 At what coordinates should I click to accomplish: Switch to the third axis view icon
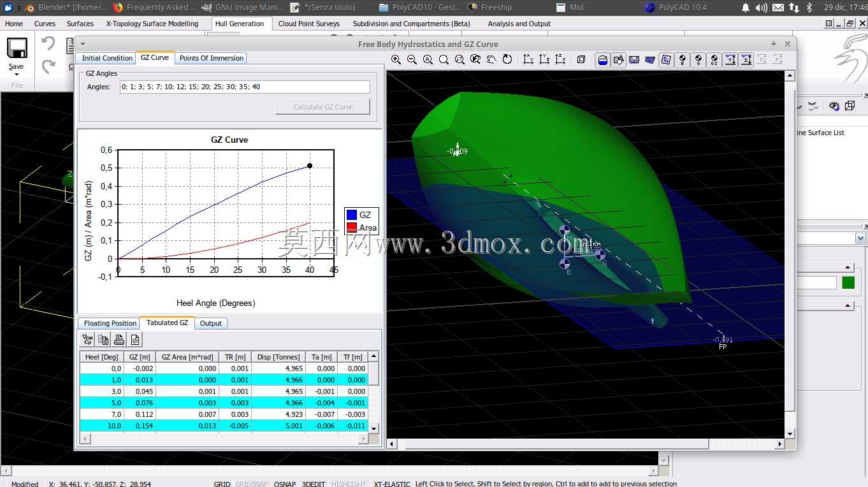click(560, 59)
